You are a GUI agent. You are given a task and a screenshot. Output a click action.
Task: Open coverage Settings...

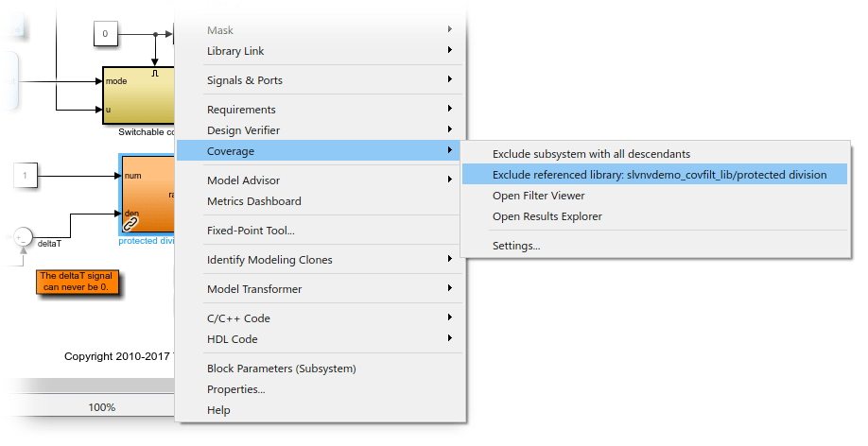(516, 246)
